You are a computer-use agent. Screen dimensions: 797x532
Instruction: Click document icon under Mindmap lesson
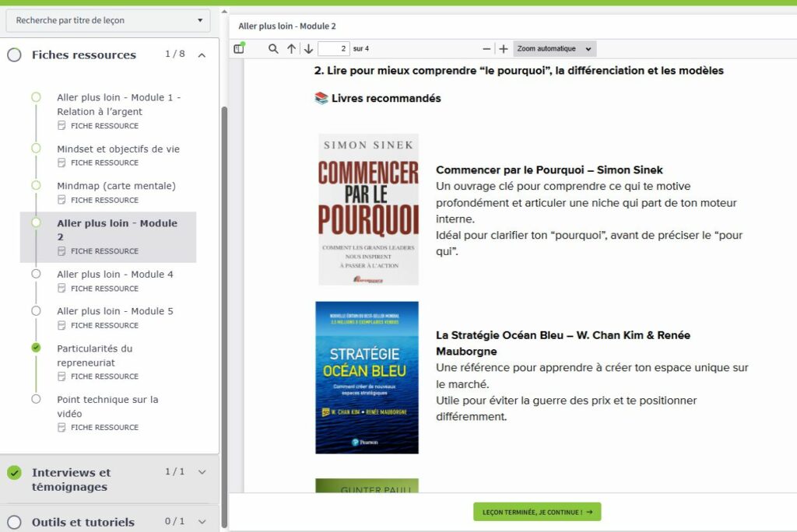coord(61,200)
